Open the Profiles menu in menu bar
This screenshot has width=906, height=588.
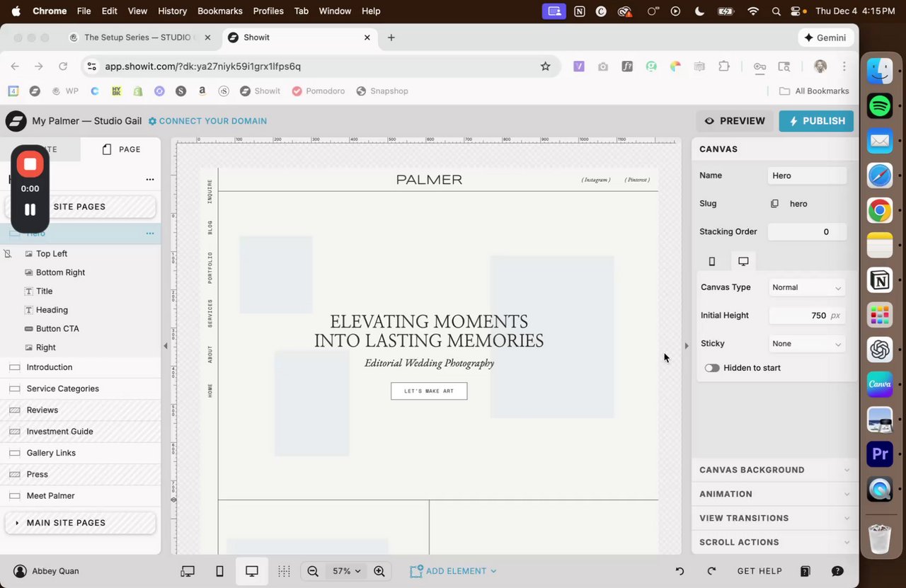click(268, 11)
